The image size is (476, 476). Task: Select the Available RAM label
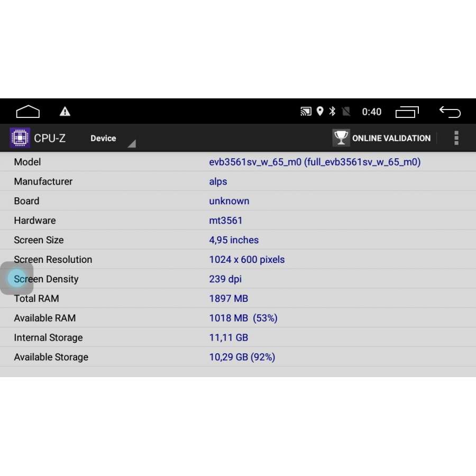click(x=45, y=318)
